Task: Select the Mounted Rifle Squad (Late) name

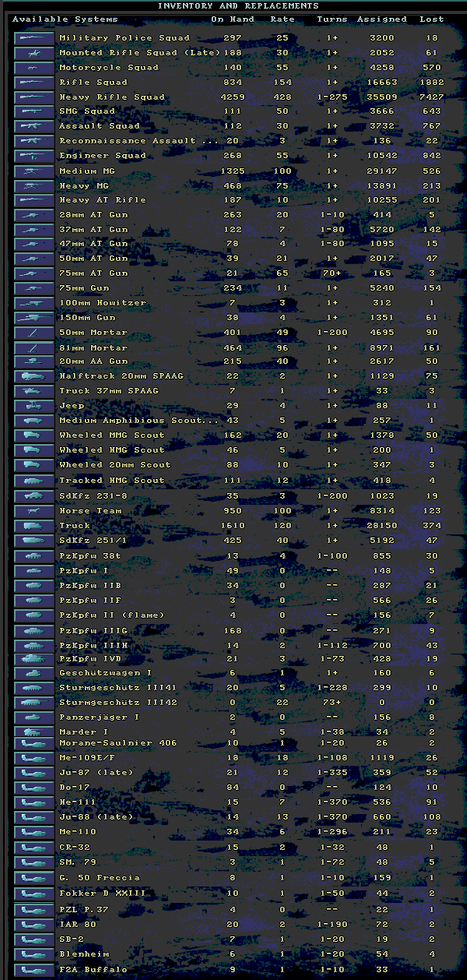Action: click(x=139, y=53)
